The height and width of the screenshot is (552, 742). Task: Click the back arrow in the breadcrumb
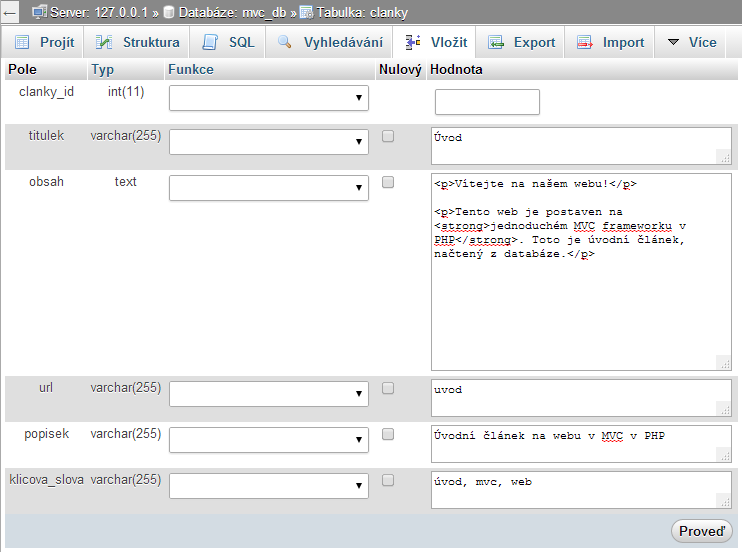[10, 12]
